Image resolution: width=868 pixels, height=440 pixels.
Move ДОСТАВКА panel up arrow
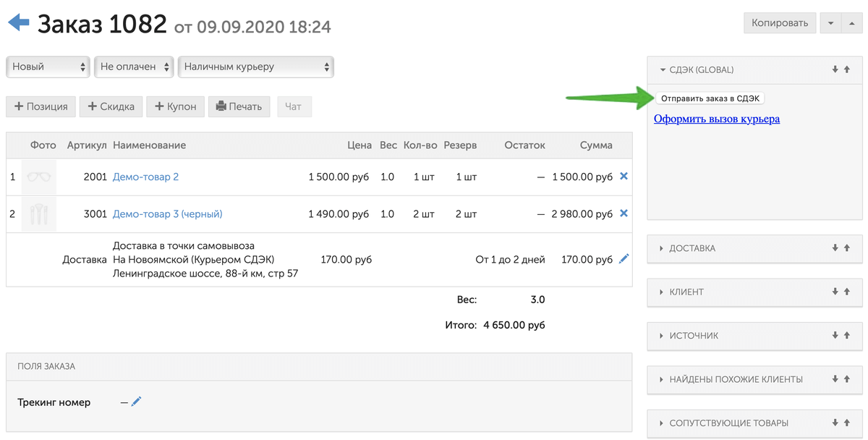click(846, 248)
